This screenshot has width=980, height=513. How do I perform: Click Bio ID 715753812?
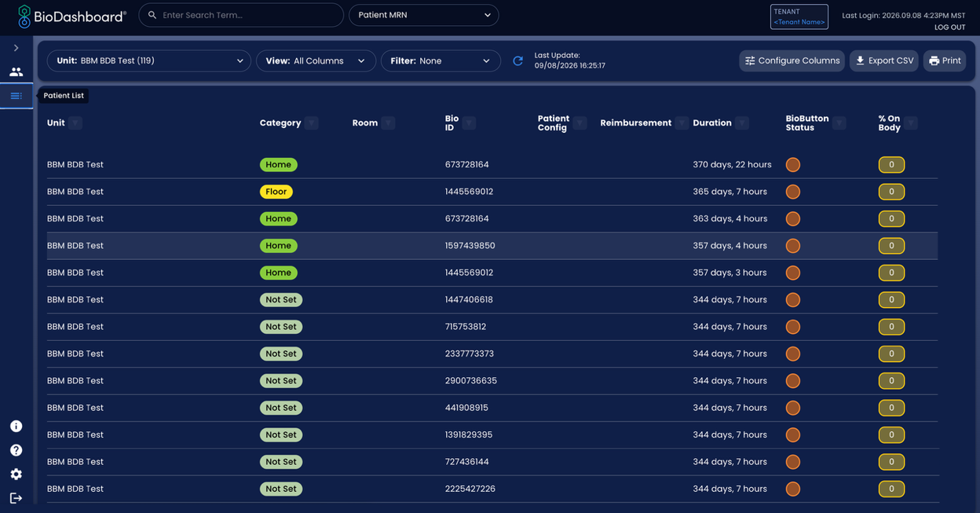(x=466, y=327)
